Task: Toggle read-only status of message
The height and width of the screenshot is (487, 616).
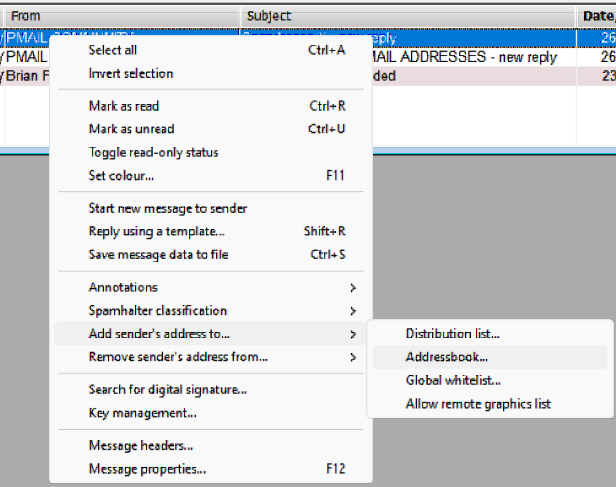Action: [x=153, y=152]
